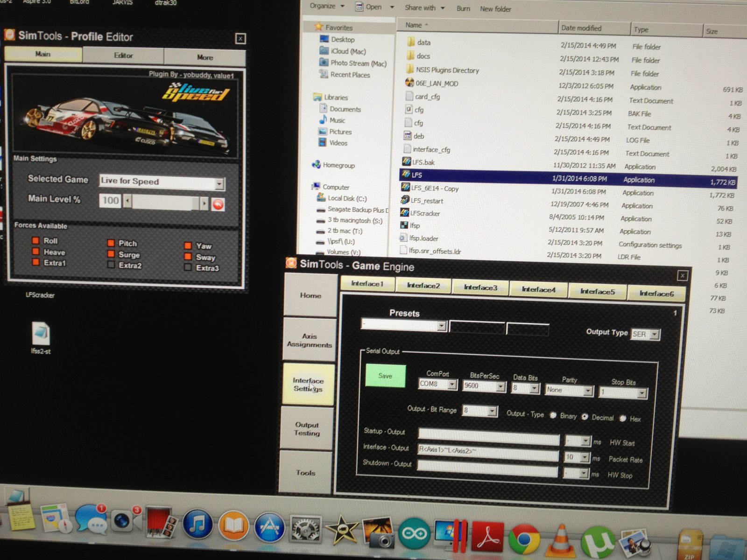Open System Preferences gear in the dock
The image size is (747, 560).
point(306,530)
